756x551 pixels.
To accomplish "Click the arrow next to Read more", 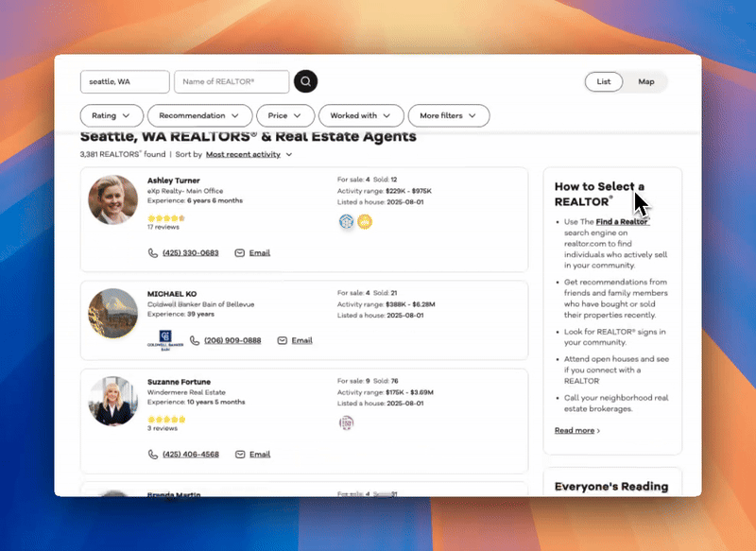I will [x=598, y=431].
